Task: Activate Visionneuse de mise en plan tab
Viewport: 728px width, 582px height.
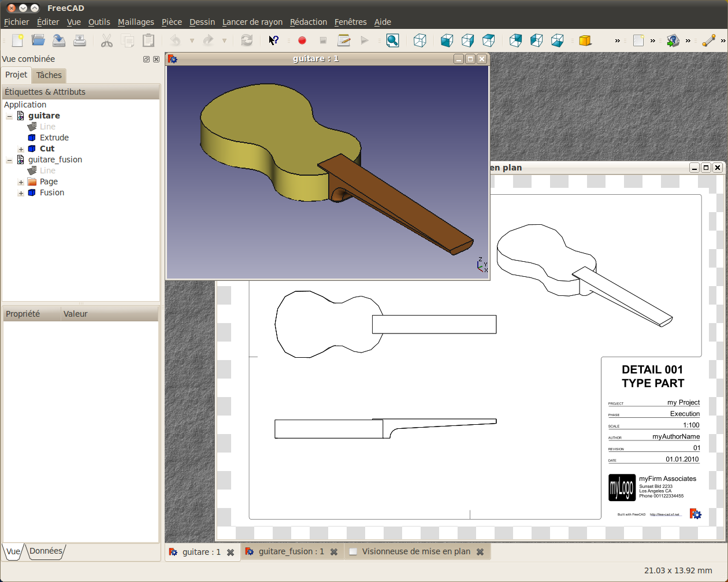Action: (x=416, y=552)
